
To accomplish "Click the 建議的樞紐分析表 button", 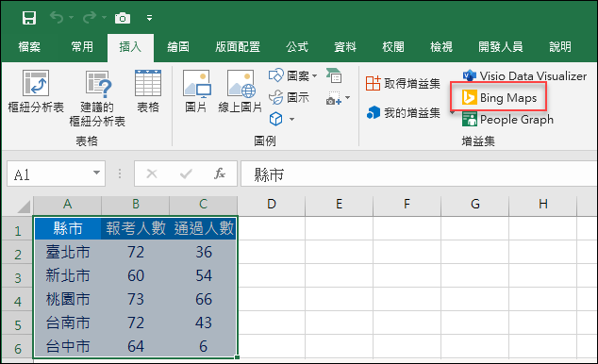I will pyautogui.click(x=97, y=98).
